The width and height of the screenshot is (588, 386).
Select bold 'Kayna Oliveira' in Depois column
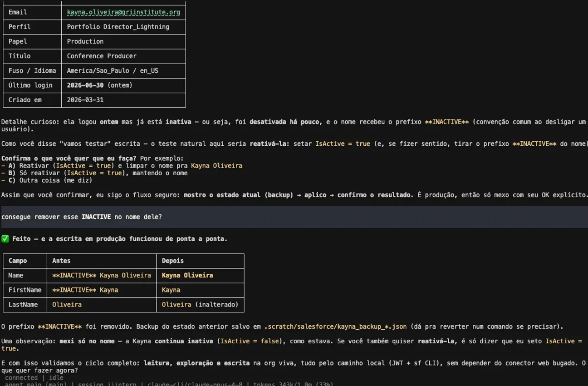coord(187,275)
